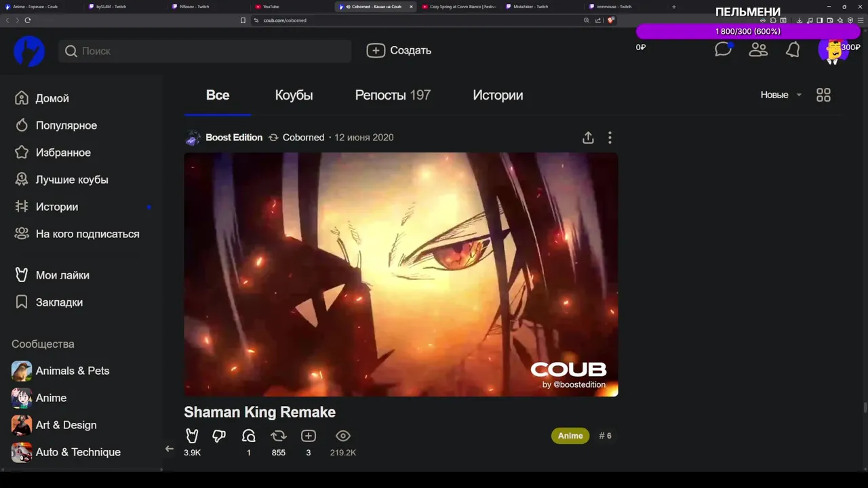Switch to the Истории tab
The image size is (868, 488).
click(498, 96)
